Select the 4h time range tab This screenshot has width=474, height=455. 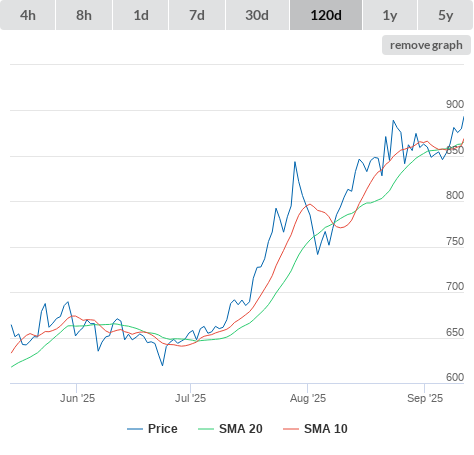coord(28,15)
